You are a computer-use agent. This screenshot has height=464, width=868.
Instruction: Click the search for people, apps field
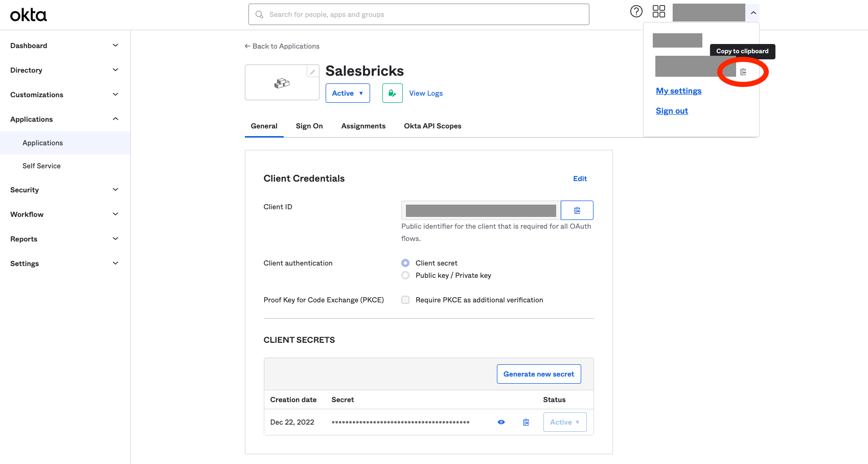[419, 14]
